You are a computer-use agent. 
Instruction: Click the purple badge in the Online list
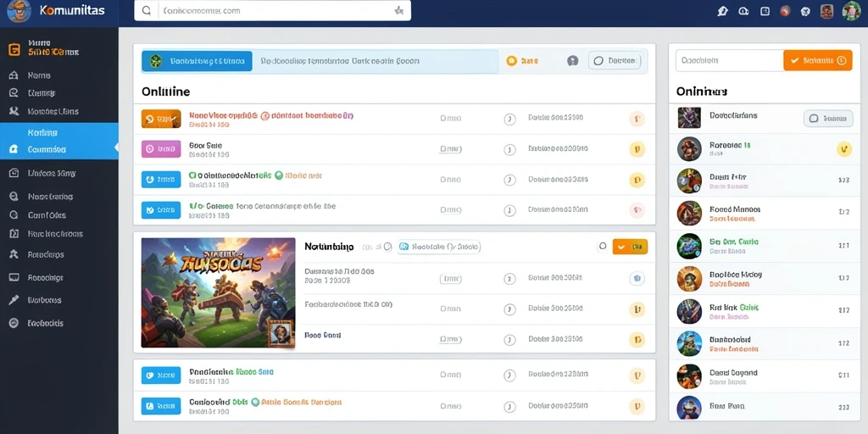(x=161, y=149)
